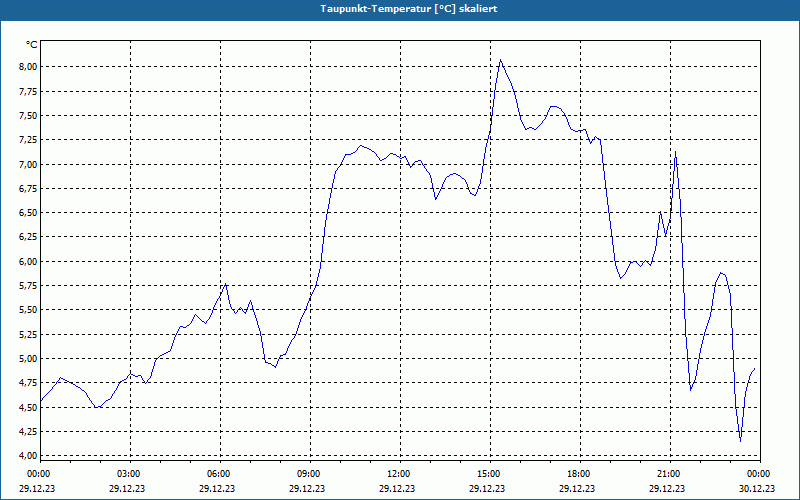Select the 4,50 y-axis label
Screen dimensions: 800x500
click(29, 408)
